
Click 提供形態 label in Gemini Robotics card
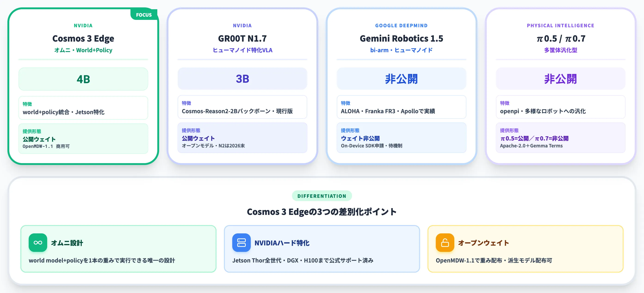coord(350,130)
